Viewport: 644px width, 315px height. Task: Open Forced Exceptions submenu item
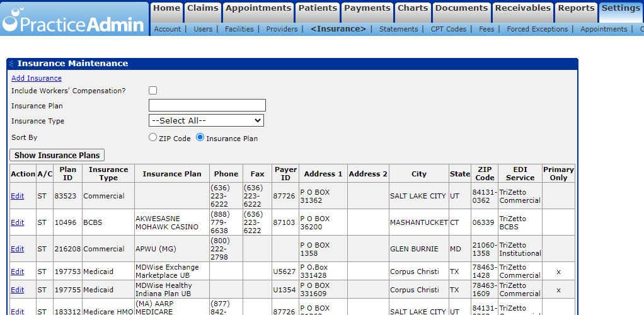pyautogui.click(x=538, y=29)
